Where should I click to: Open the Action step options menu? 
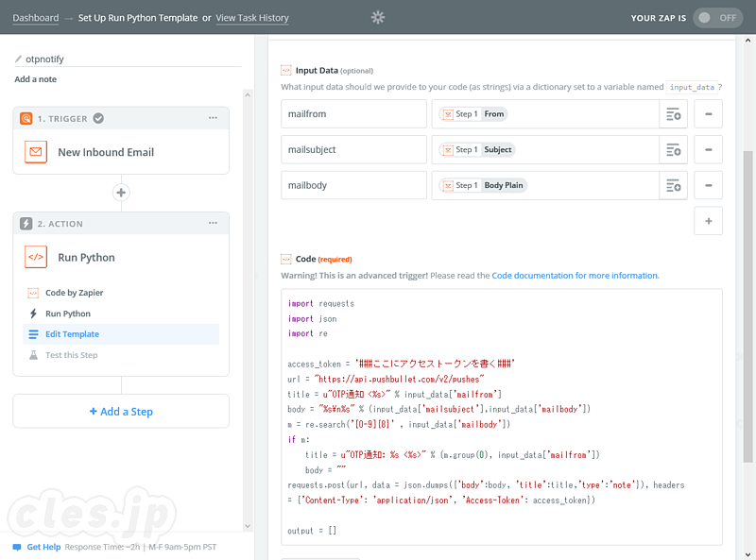point(214,224)
